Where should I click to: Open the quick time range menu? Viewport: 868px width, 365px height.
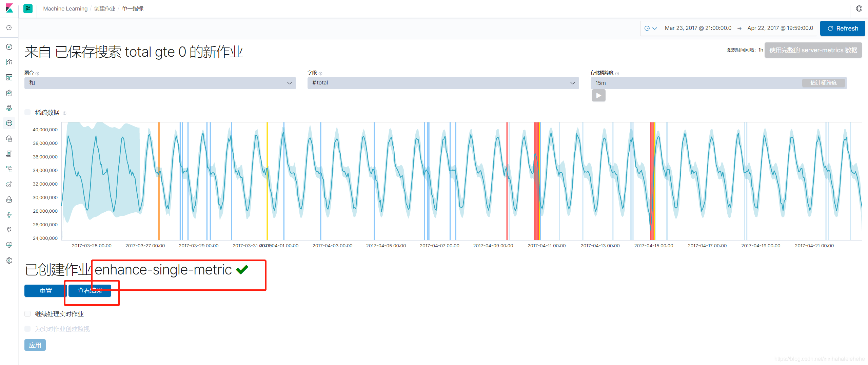[651, 28]
